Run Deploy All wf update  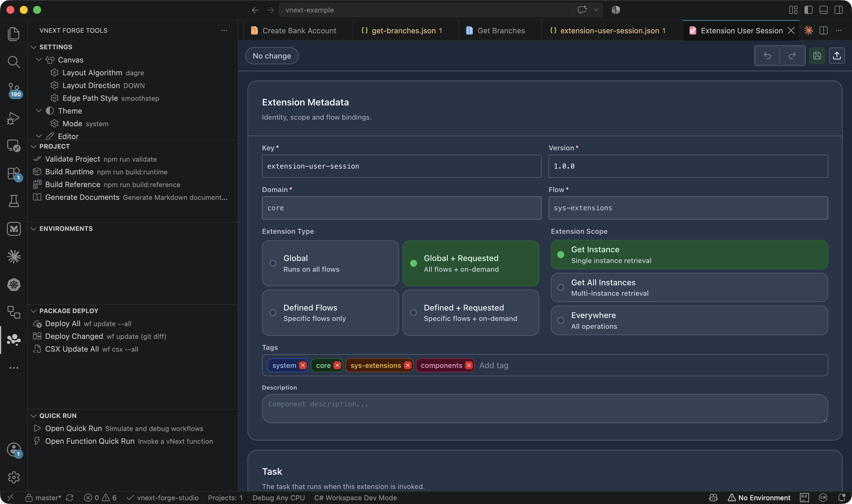(x=132, y=324)
